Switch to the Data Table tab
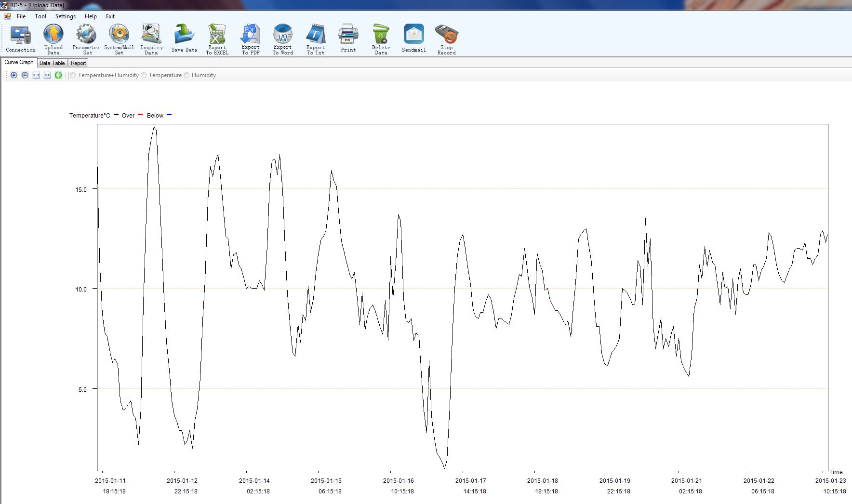The height and width of the screenshot is (504, 852). point(52,63)
